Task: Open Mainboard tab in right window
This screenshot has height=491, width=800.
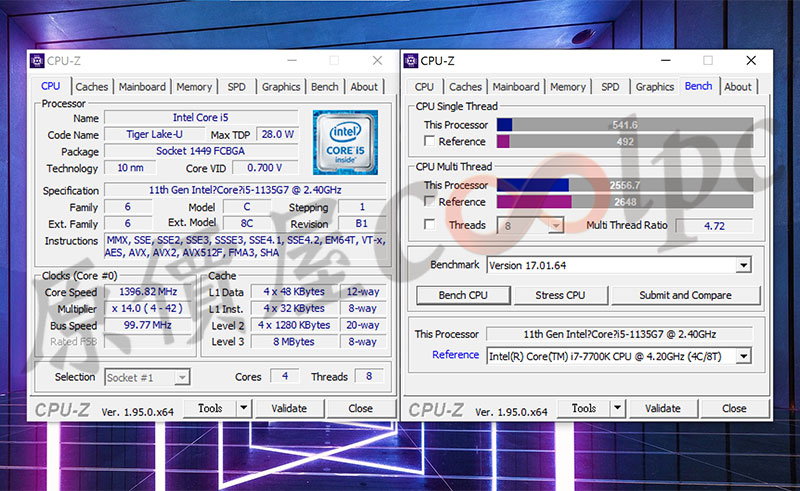Action: (x=516, y=87)
